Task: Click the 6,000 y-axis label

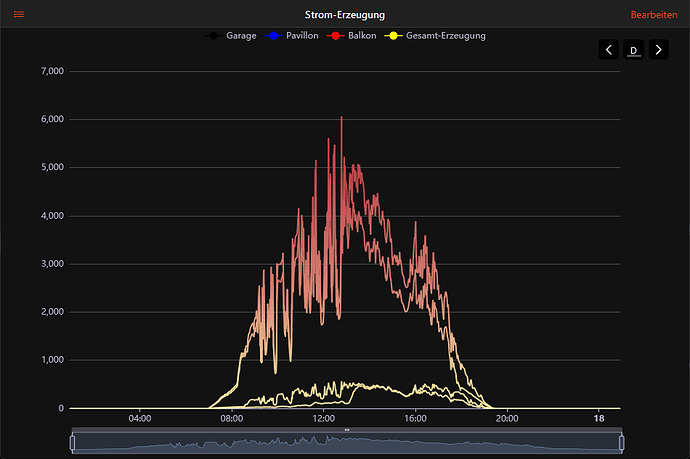Action: click(x=52, y=119)
